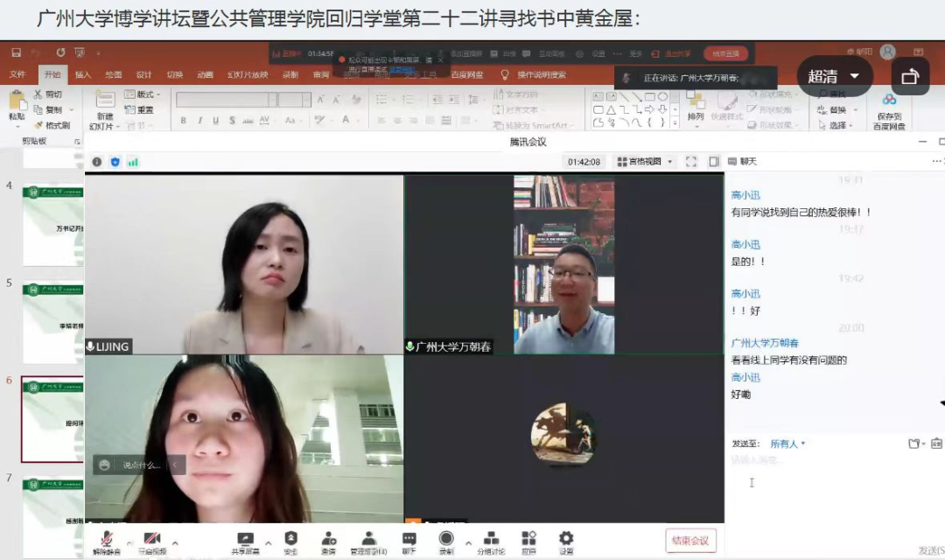The height and width of the screenshot is (560, 945).
Task: Unmute the microphone in Tencent Meeting
Action: [107, 542]
